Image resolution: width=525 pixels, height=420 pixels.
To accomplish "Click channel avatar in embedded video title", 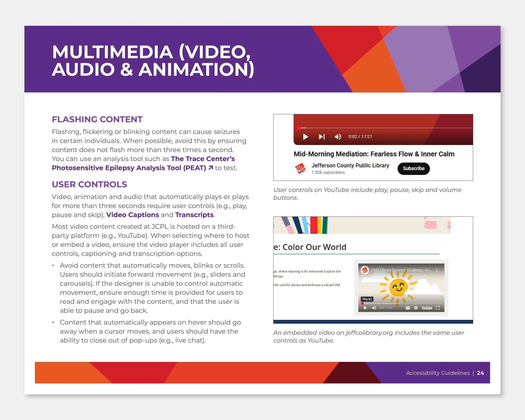I will click(365, 270).
